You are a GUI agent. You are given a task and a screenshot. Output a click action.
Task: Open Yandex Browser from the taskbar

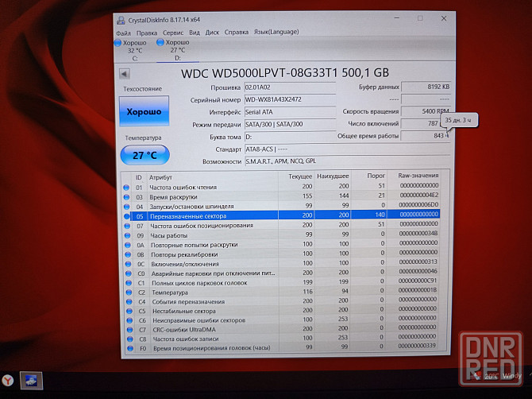[x=8, y=381]
